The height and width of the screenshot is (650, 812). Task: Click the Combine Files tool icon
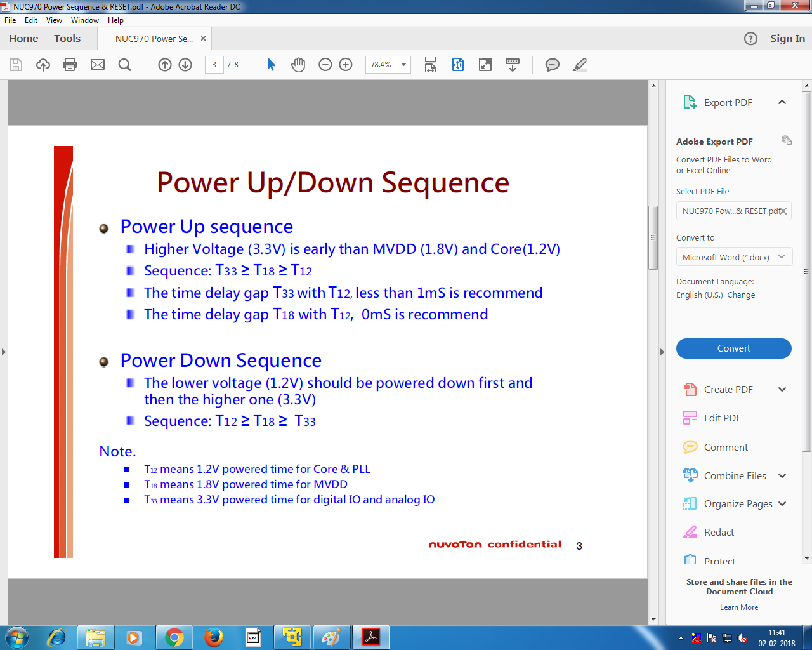coord(690,475)
